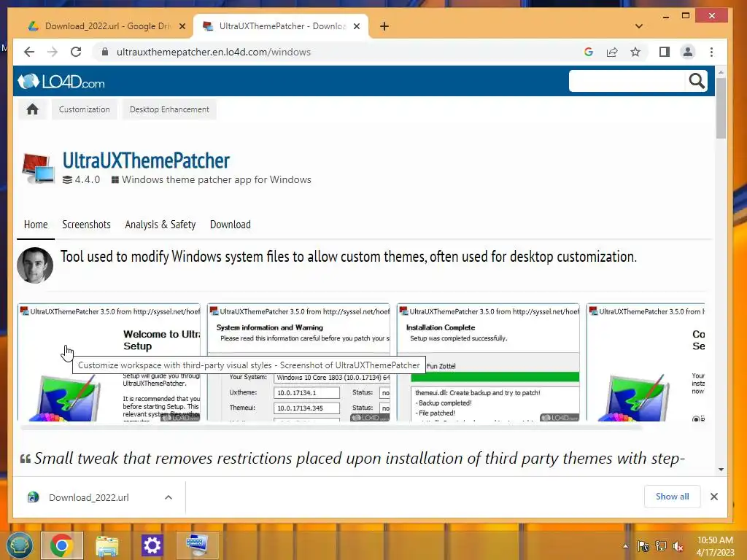Select the Home page tab

tap(36, 225)
